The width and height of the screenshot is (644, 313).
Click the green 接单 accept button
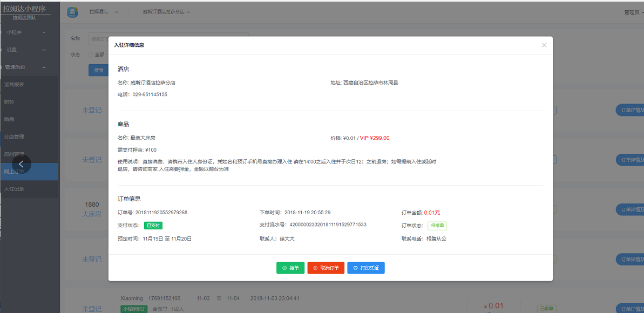pos(290,268)
